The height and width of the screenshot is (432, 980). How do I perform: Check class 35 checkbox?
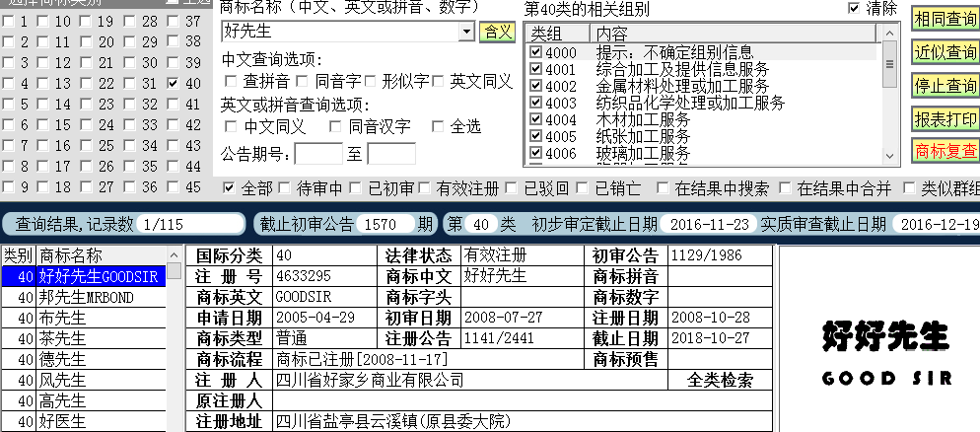pos(129,167)
